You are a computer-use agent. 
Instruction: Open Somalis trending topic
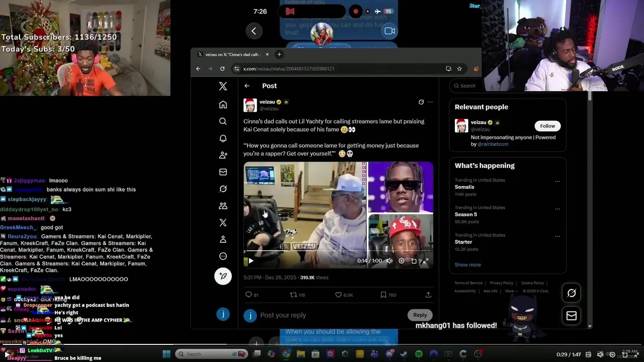coord(464,187)
